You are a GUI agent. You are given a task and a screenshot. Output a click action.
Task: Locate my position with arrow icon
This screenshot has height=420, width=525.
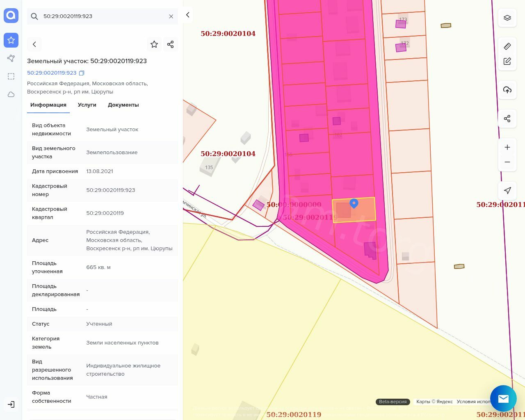(507, 190)
